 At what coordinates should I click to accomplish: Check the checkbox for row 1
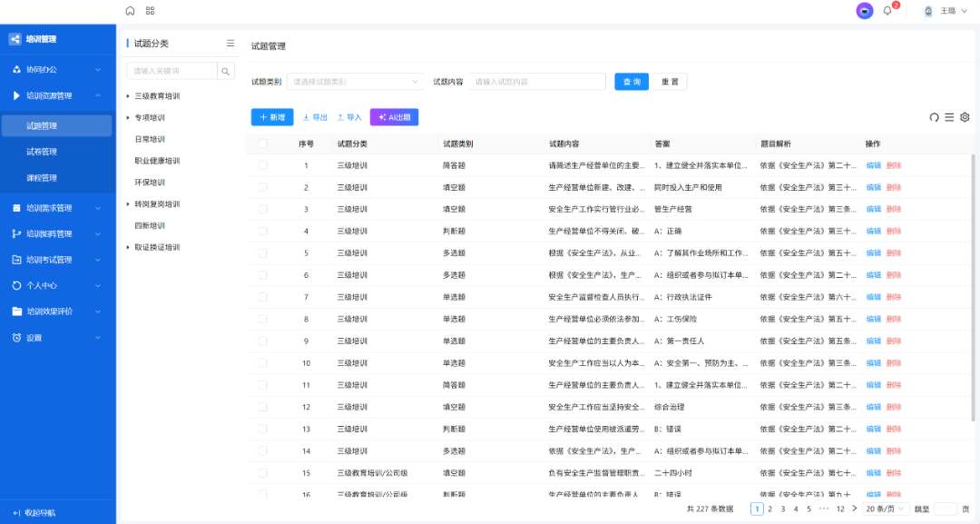pos(262,165)
